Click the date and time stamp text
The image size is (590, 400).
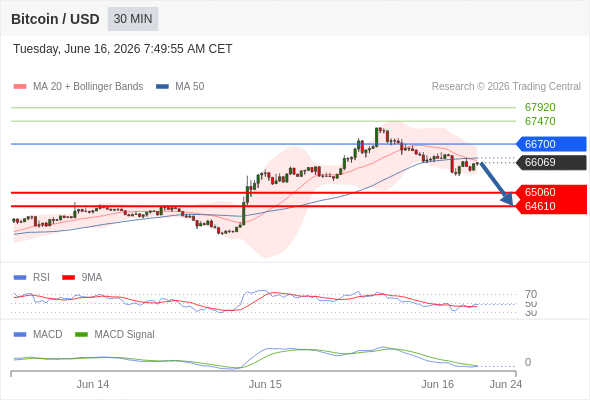[x=123, y=49]
